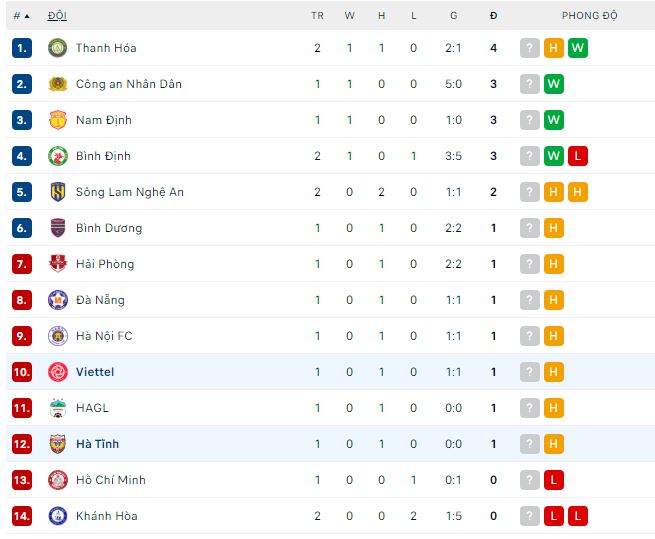The width and height of the screenshot is (655, 539).
Task: Sort table by the # rank column
Action: click(x=20, y=16)
